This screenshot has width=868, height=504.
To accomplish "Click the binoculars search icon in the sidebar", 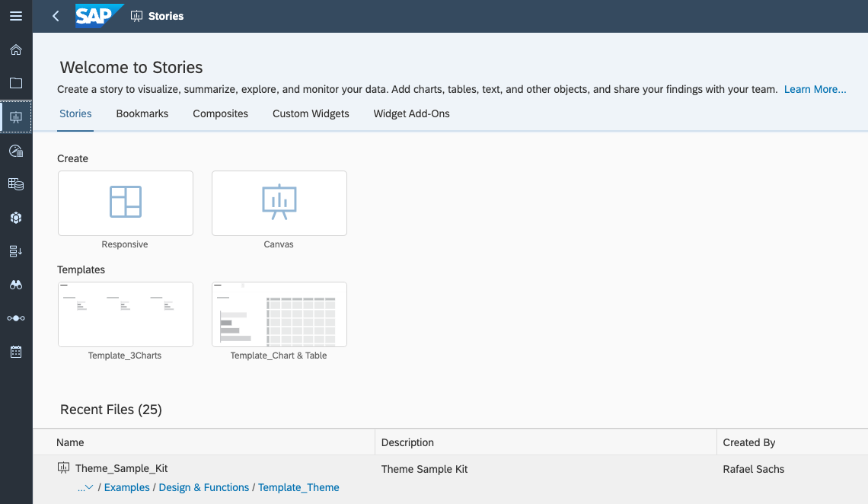I will click(x=16, y=284).
